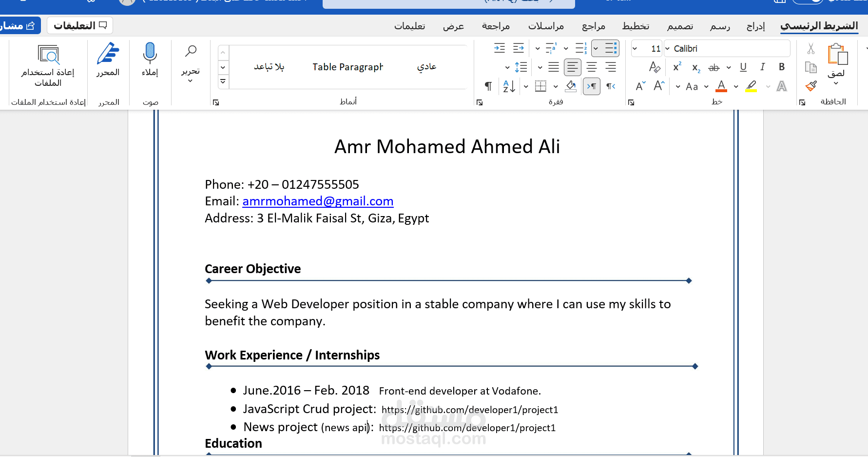
Task: Open Reuse Files (إعادة استخدام الملفات)
Action: click(48, 65)
